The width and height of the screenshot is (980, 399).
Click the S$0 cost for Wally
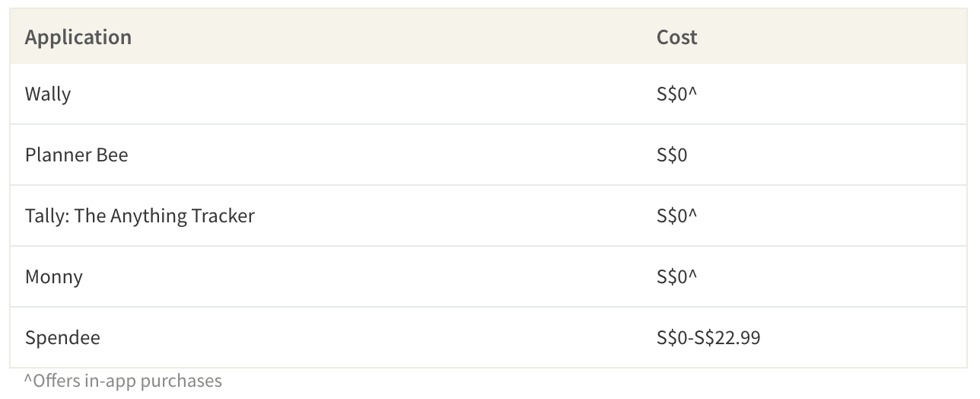tap(673, 94)
